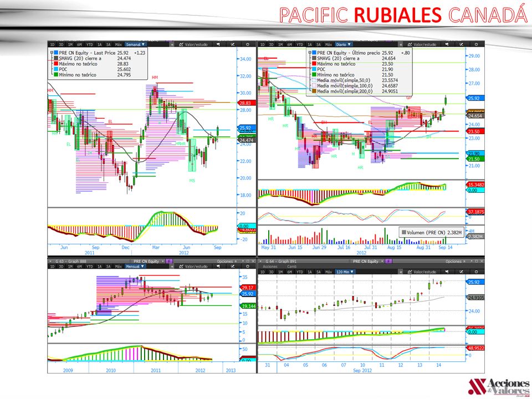Click the blue PRE CN Equity swatch in Semanal legend
Viewport: 532px width, 399px height.
[56, 53]
